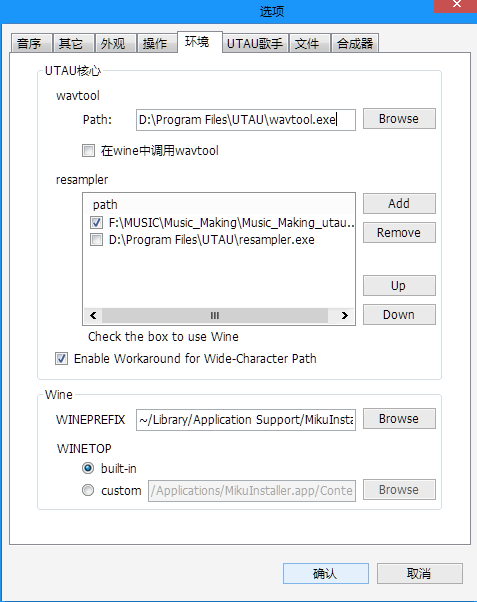This screenshot has width=477, height=602.
Task: Click the wavtool Path input field
Action: [x=246, y=120]
